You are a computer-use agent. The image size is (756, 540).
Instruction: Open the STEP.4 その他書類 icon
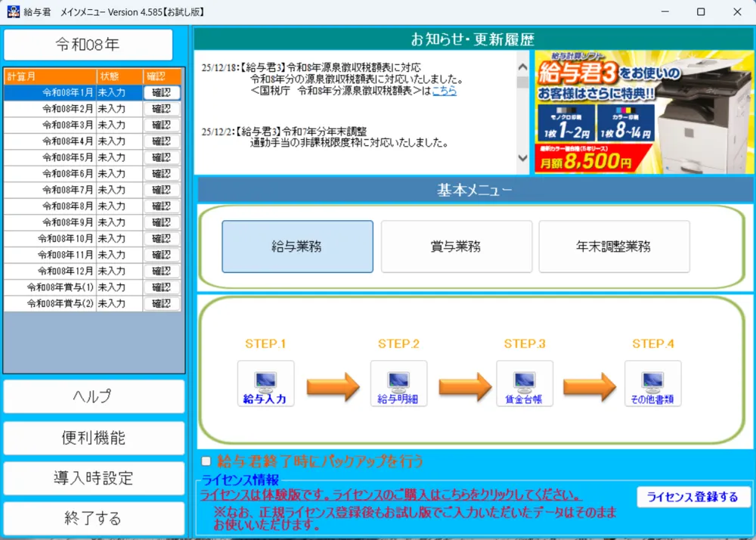tap(652, 383)
